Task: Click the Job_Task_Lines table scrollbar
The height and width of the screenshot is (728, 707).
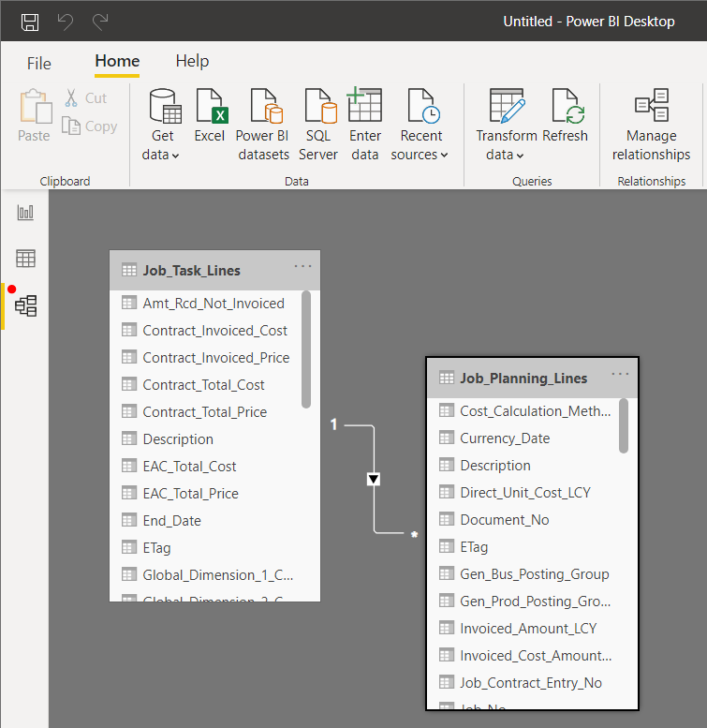Action: pos(306,349)
